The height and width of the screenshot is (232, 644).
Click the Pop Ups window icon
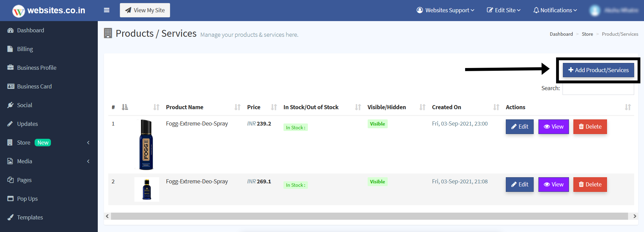pos(11,198)
